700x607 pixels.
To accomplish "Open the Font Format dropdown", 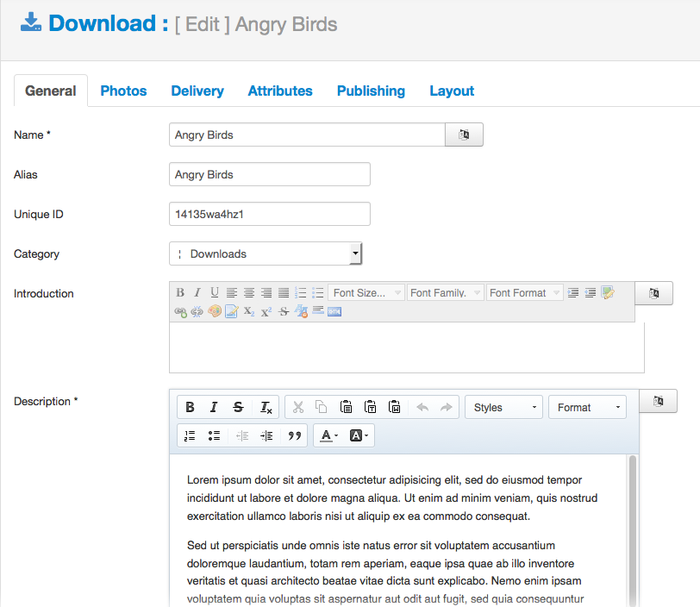I will [x=524, y=293].
